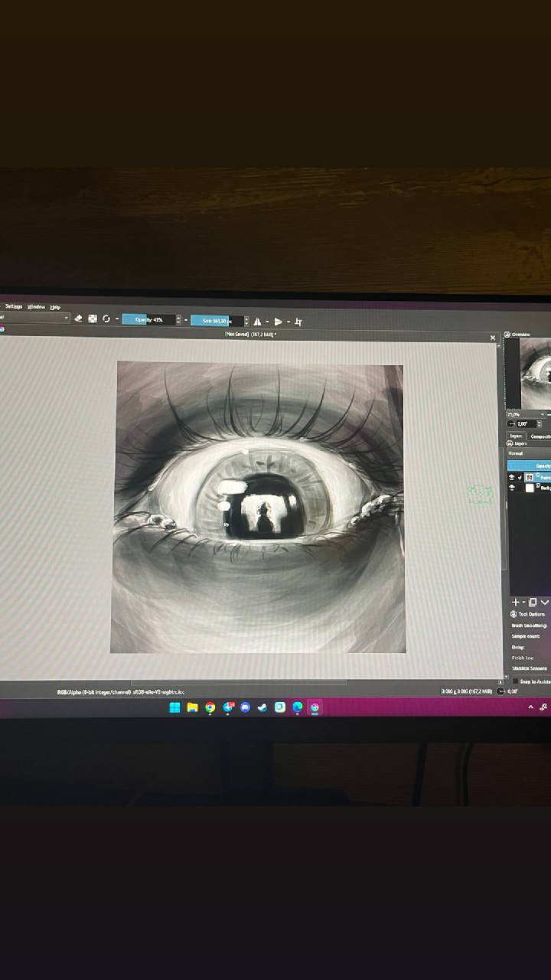Switch to the Compositions tab
The width and height of the screenshot is (551, 980).
pyautogui.click(x=540, y=436)
